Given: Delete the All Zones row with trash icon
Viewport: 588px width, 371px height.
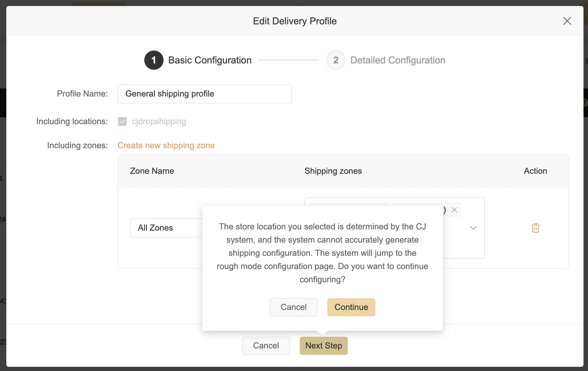Looking at the screenshot, I should click(x=535, y=228).
